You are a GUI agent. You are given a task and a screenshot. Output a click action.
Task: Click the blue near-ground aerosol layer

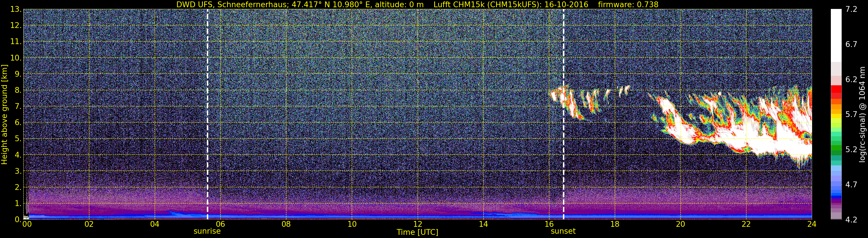pos(418,216)
